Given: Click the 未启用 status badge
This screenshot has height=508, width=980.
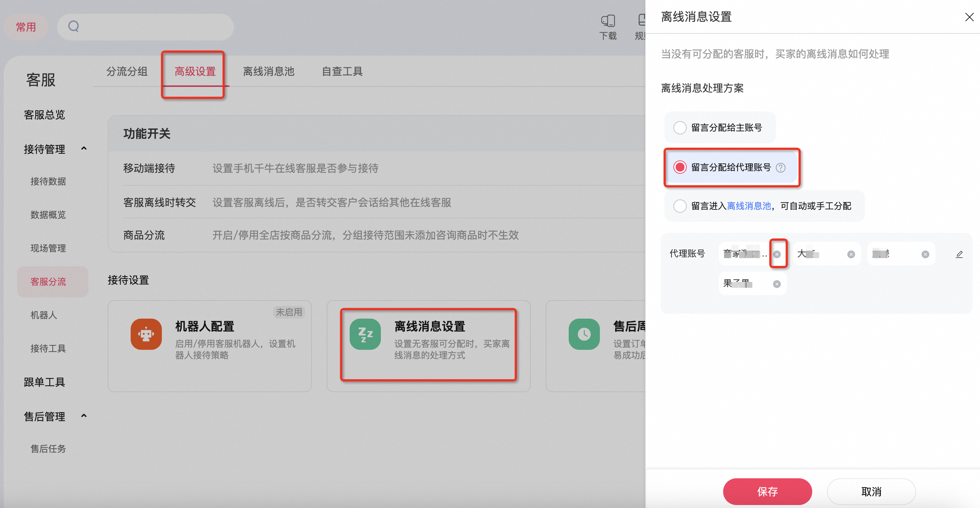Looking at the screenshot, I should [289, 312].
